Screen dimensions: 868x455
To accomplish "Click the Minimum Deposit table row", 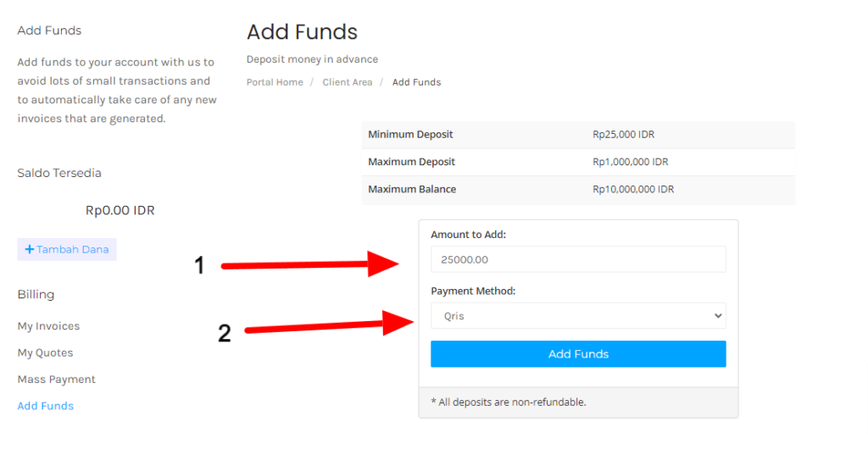I will (578, 135).
